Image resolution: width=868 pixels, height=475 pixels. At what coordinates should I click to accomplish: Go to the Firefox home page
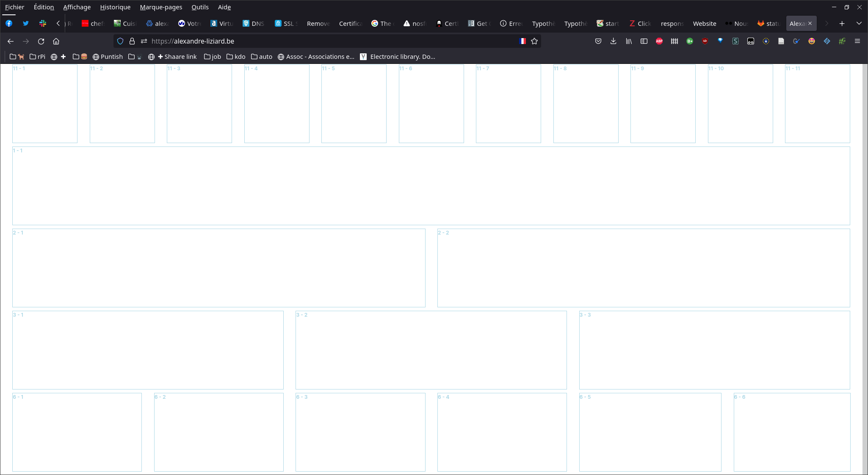56,41
